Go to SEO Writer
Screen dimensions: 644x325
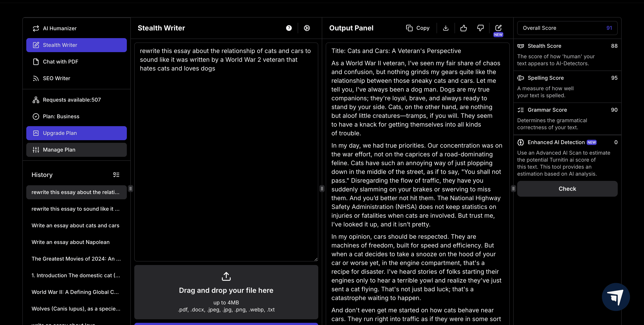57,78
